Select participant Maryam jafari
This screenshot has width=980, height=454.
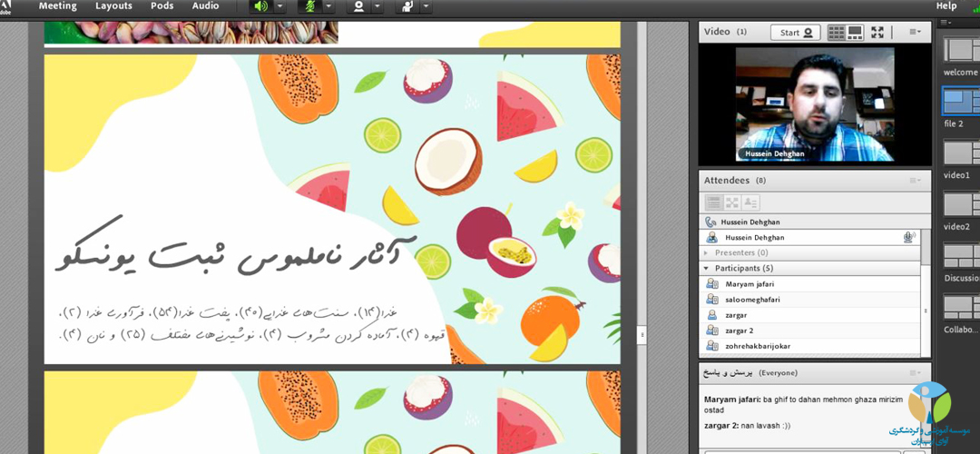(810, 284)
